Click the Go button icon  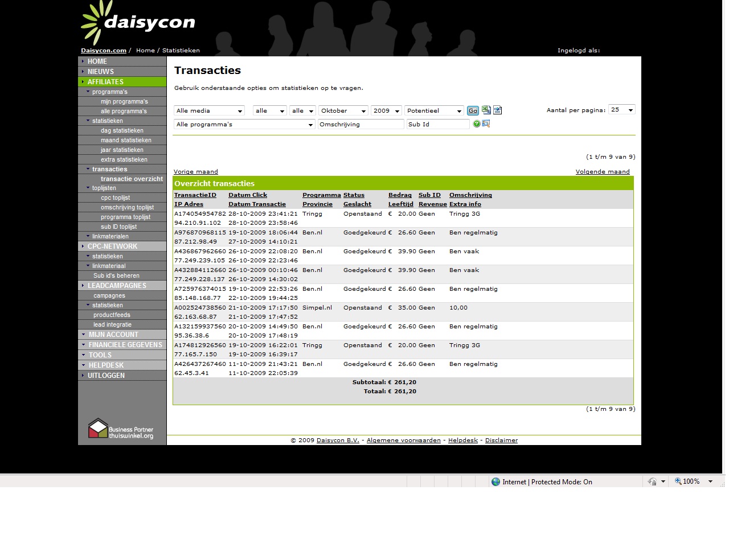pyautogui.click(x=473, y=110)
